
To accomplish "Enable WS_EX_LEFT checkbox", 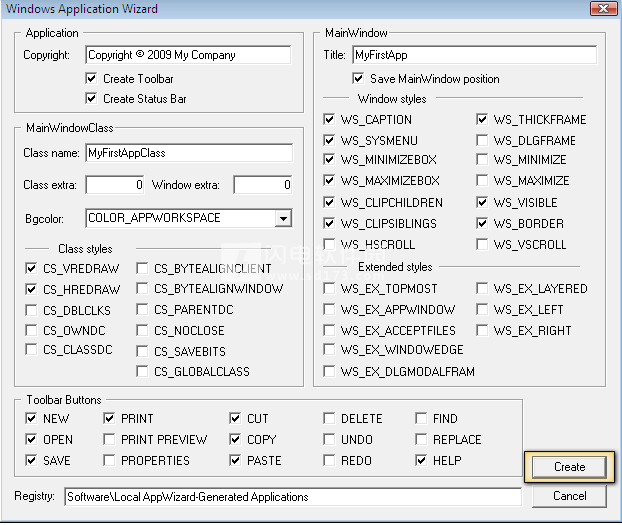I will (x=482, y=309).
